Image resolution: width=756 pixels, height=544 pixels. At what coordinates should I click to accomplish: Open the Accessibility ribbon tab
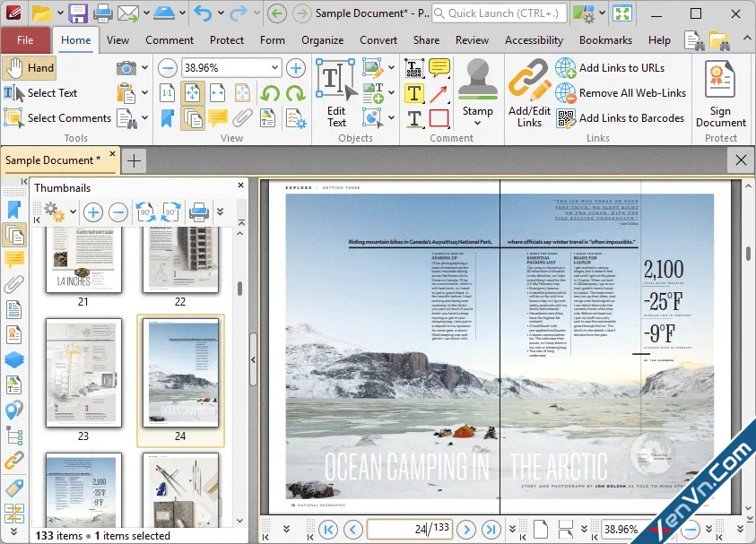(x=534, y=40)
